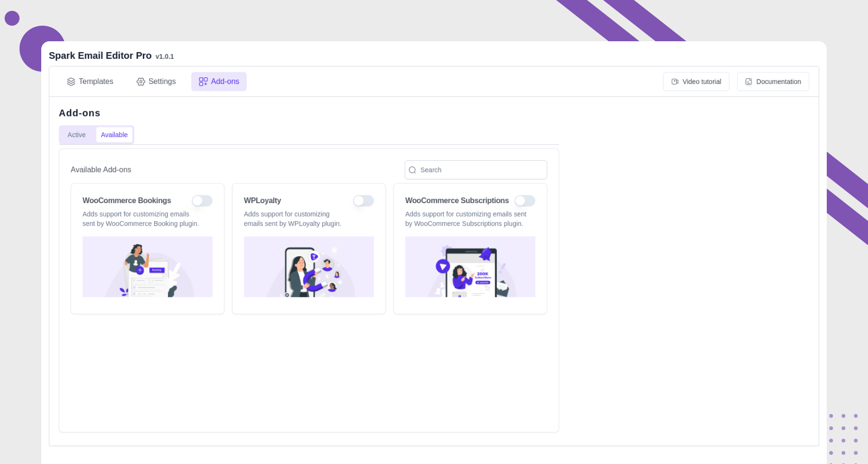Click the WPLoyalty illustration image
Viewport: 868px width, 464px height.
[x=309, y=267]
